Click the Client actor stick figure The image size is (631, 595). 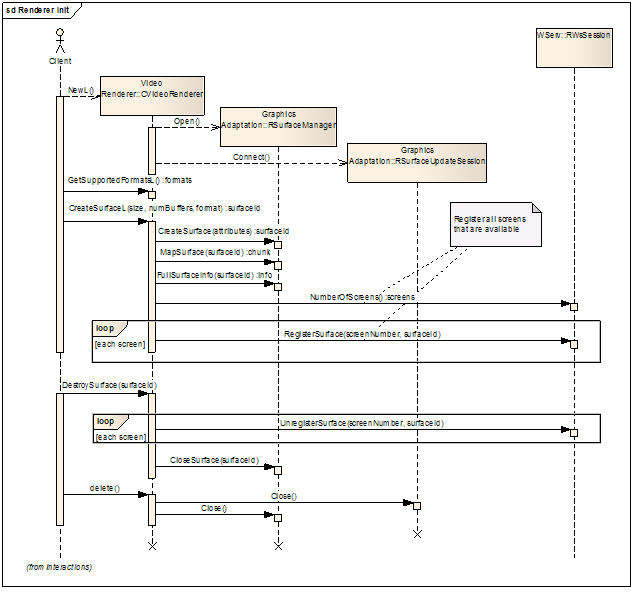60,42
